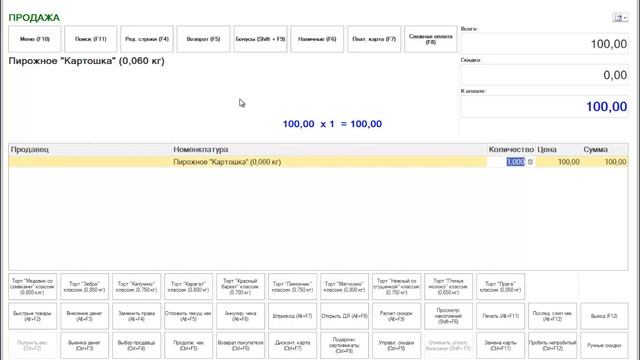Viewport: 640px width, 360px height.
Task: Click Ручные скидки button
Action: [x=604, y=345]
